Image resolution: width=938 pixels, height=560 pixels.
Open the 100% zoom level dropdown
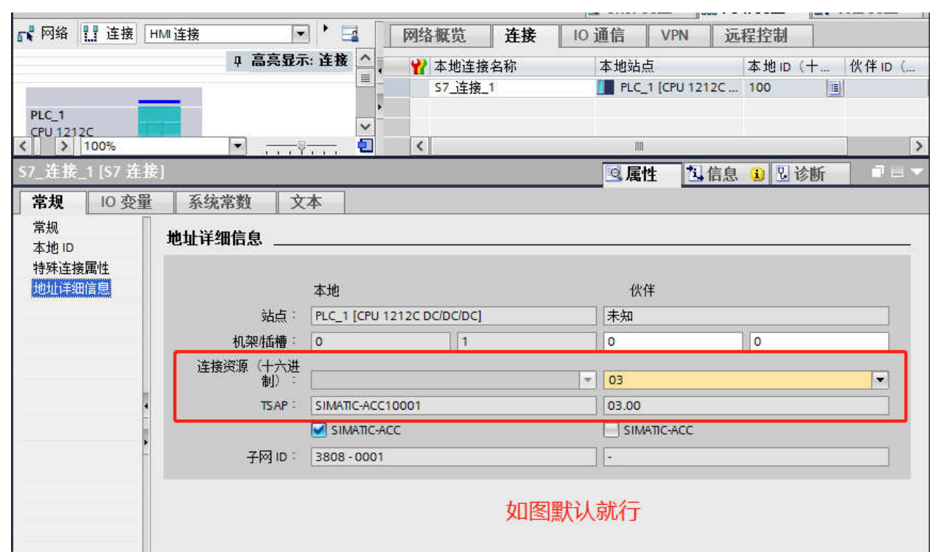[x=237, y=146]
